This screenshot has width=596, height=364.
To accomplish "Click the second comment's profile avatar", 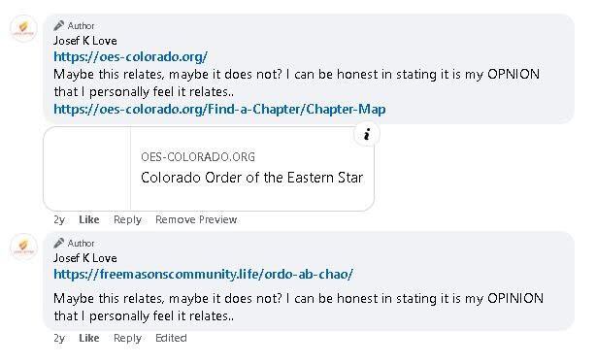I will click(x=23, y=247).
